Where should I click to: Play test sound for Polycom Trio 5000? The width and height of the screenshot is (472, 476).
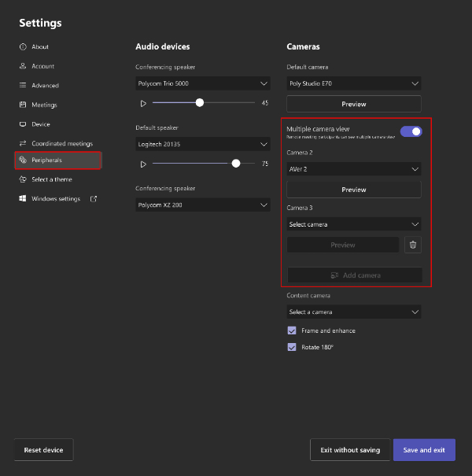[x=143, y=103]
